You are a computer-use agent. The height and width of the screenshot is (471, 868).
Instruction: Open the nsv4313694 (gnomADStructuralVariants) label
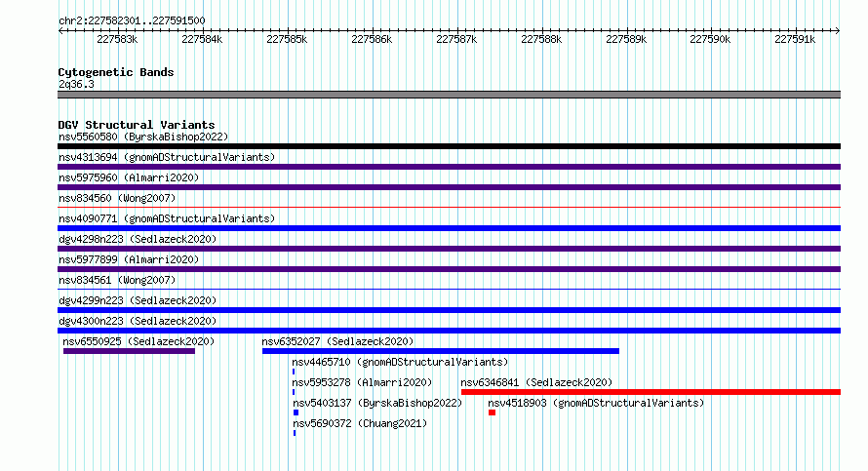pyautogui.click(x=167, y=157)
